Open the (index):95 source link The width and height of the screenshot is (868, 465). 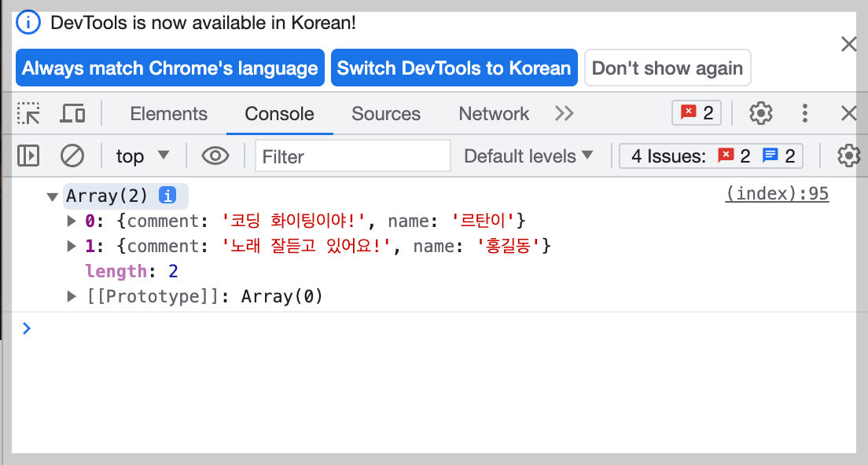[777, 193]
